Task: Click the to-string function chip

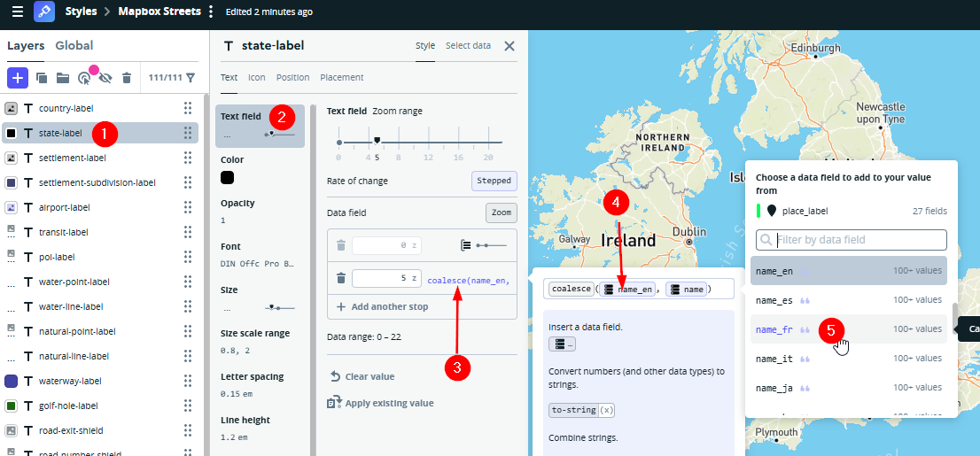Action: click(x=582, y=411)
